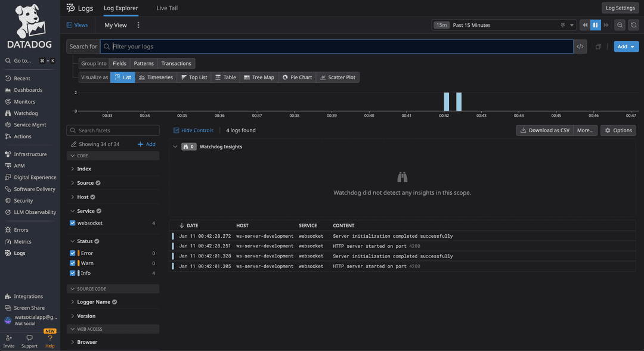The width and height of the screenshot is (644, 351).
Task: Select the Log Explorer tab
Action: tap(120, 8)
